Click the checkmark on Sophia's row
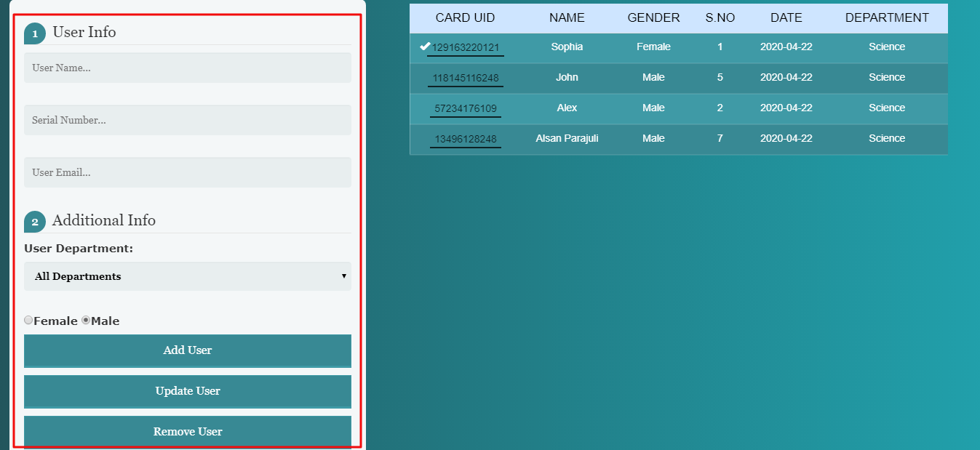Viewport: 980px width, 450px height. 424,47
